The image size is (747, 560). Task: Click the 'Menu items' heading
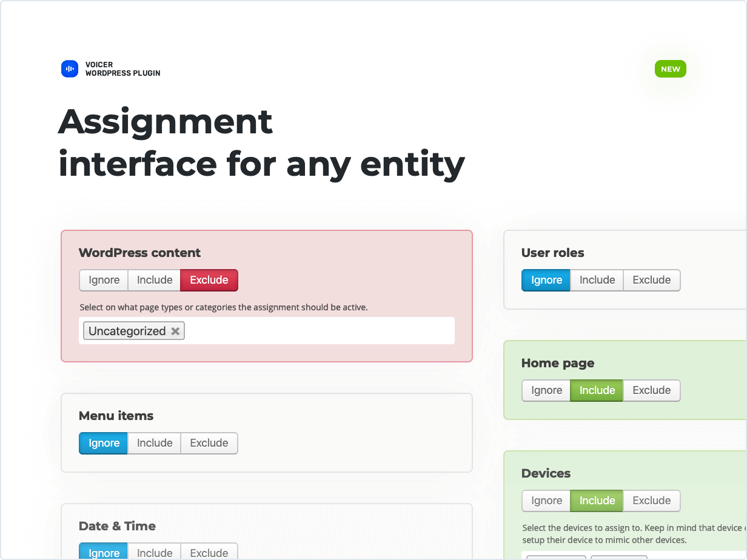[x=116, y=416]
